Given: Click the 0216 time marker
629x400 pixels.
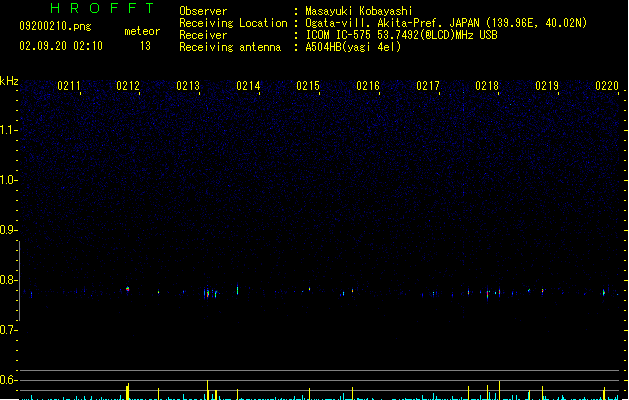Looking at the screenshot, I should point(368,86).
